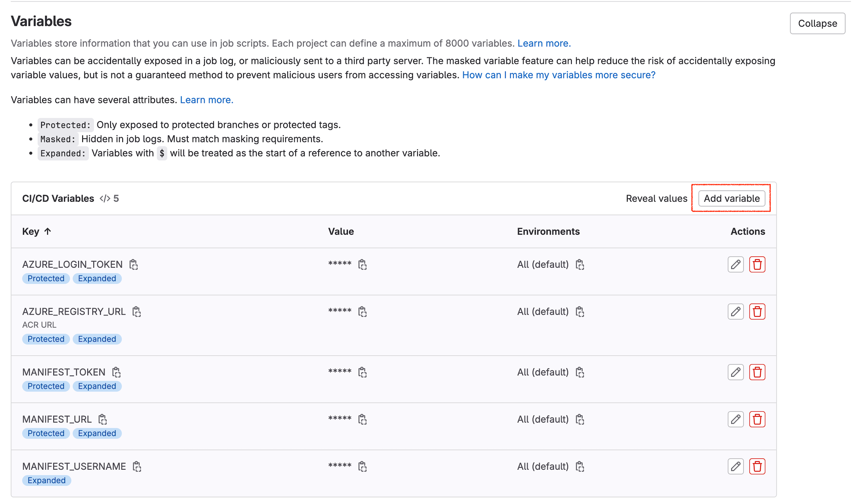Click the Add variable button
This screenshot has height=504, width=855.
(731, 198)
